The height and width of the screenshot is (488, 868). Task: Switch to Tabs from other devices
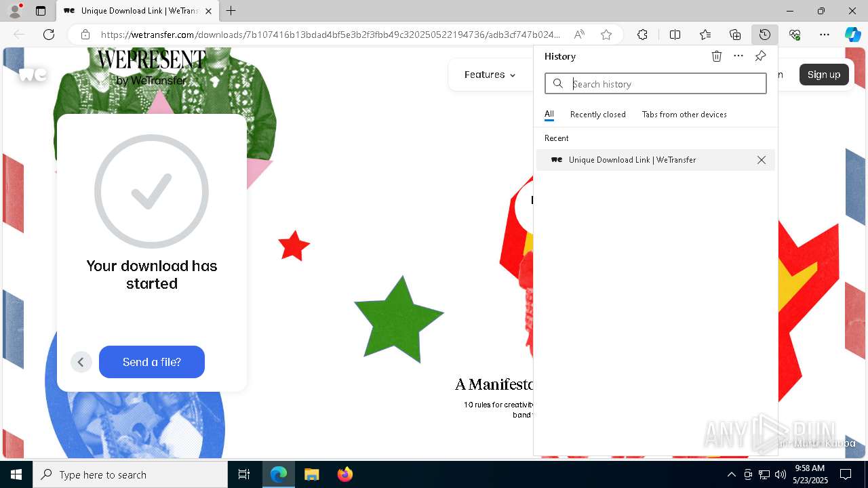tap(684, 115)
